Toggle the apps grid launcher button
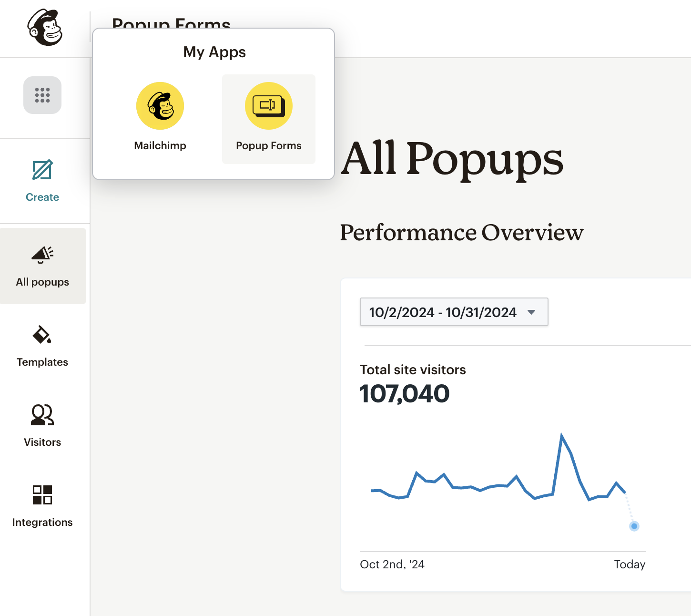691x616 pixels. pyautogui.click(x=42, y=95)
